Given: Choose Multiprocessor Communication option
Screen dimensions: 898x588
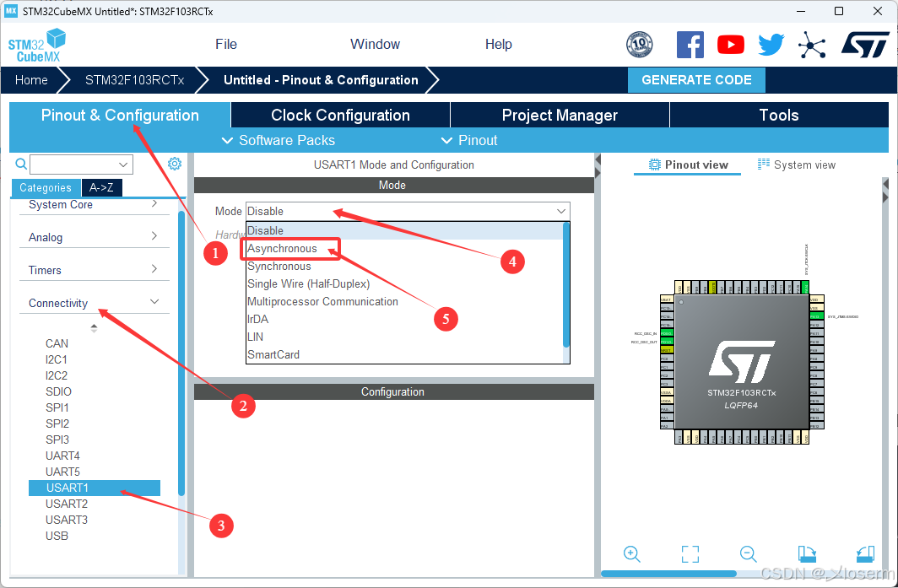Looking at the screenshot, I should pyautogui.click(x=405, y=302).
